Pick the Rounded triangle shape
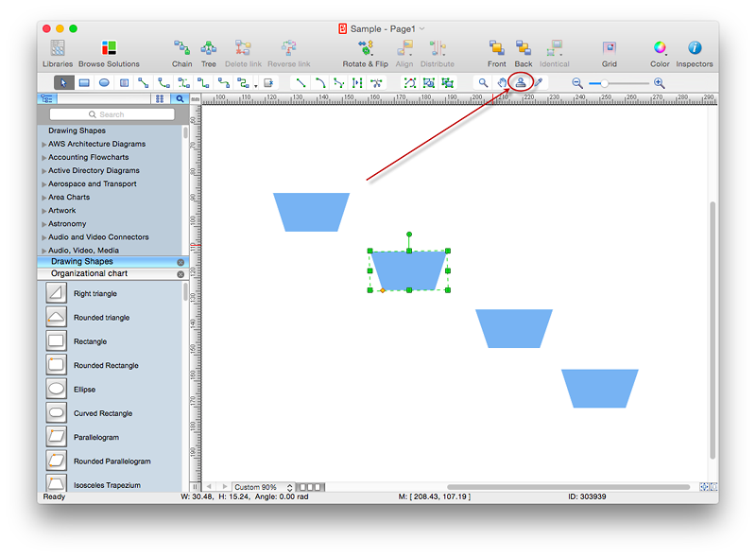 click(x=57, y=317)
